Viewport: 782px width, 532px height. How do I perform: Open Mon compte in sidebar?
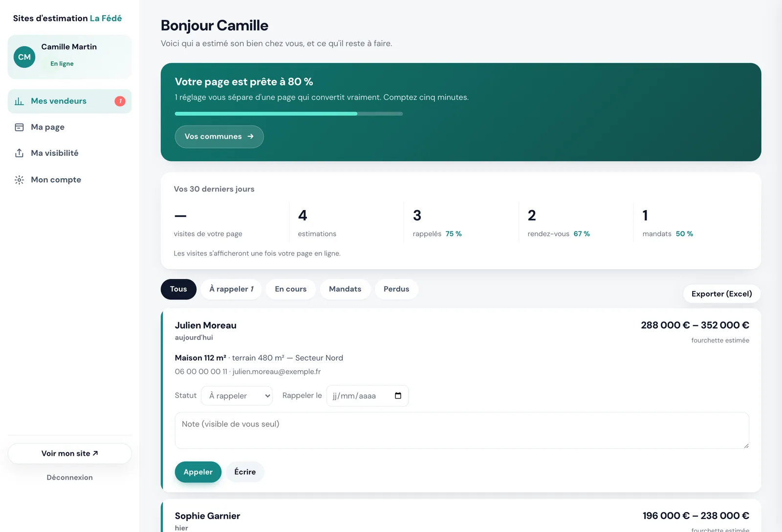tap(69, 180)
